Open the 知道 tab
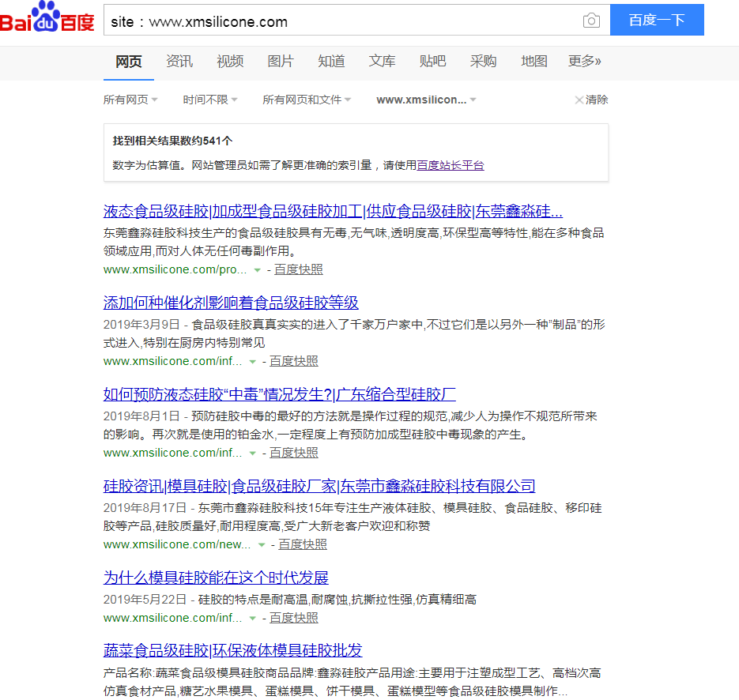This screenshot has height=700, width=739. 331,62
